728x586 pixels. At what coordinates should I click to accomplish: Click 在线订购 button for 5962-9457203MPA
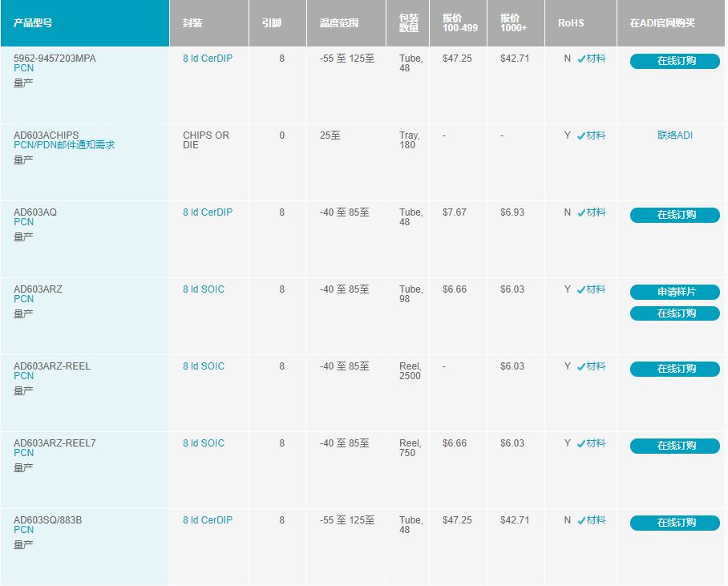pos(675,61)
